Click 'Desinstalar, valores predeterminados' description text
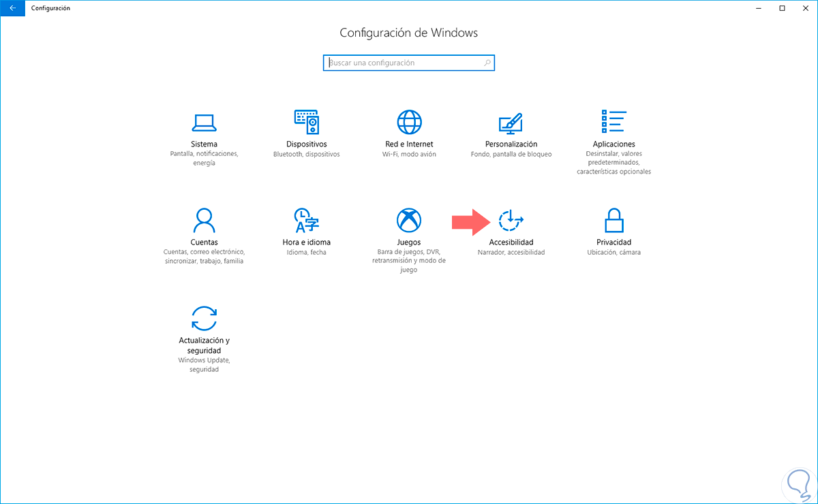 click(x=613, y=159)
